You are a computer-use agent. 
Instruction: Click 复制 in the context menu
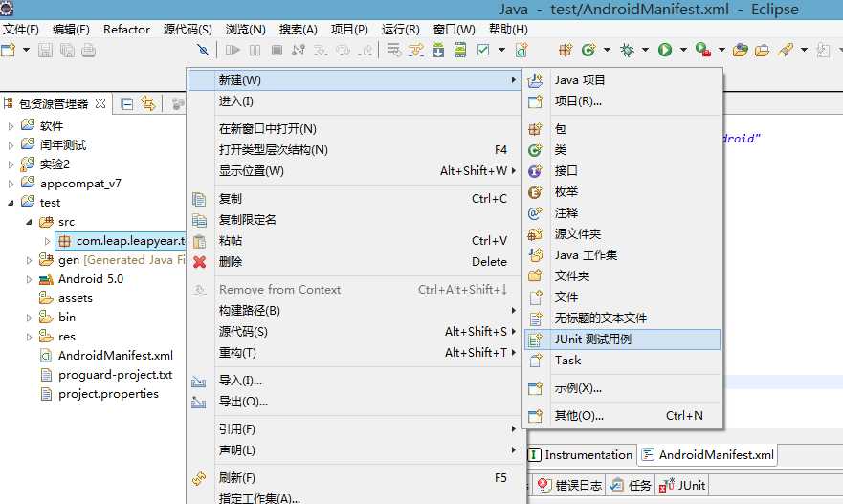354,199
